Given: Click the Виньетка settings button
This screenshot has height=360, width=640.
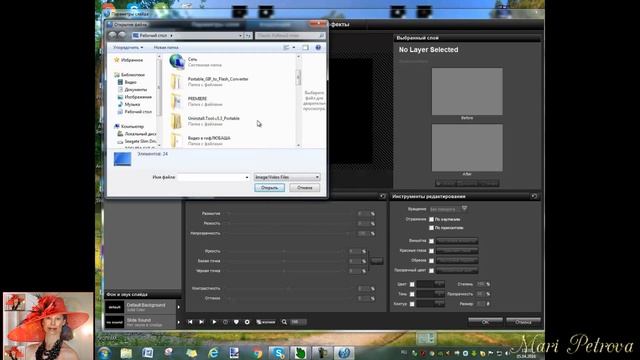Looking at the screenshot, I should (x=457, y=241).
